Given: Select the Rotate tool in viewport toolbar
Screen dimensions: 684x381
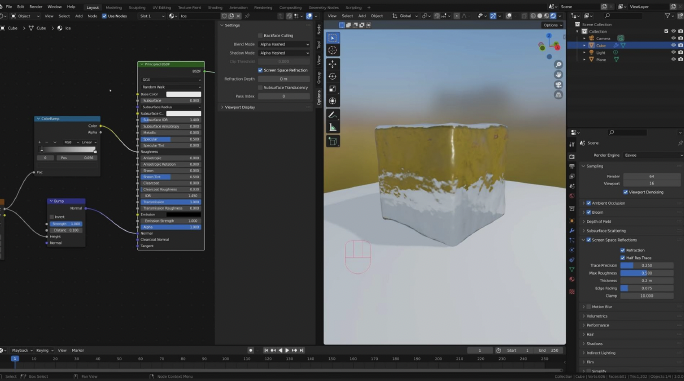Looking at the screenshot, I should 332,76.
